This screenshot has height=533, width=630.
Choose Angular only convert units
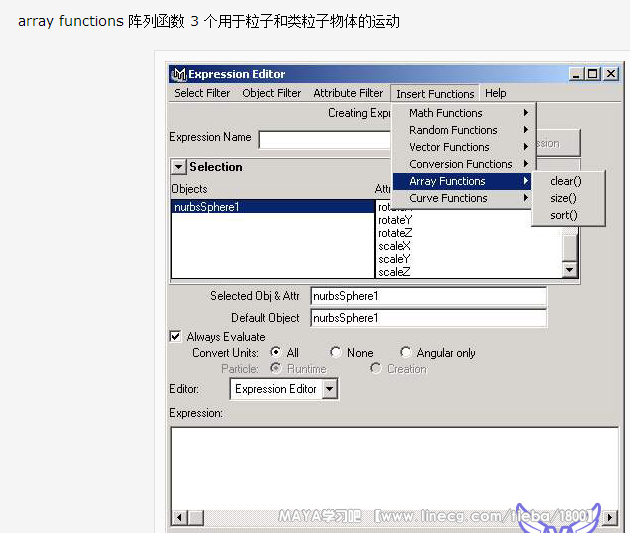(x=406, y=353)
